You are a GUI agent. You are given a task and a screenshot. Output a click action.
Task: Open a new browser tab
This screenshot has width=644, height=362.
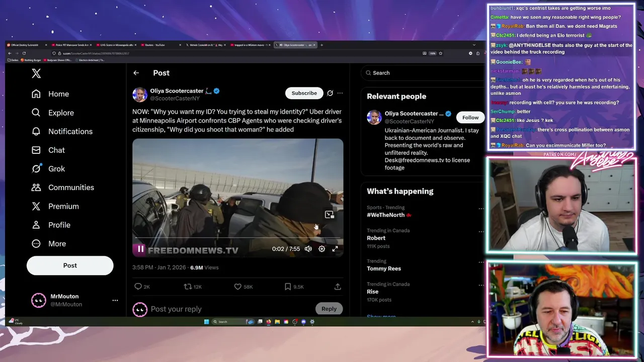coord(322,45)
